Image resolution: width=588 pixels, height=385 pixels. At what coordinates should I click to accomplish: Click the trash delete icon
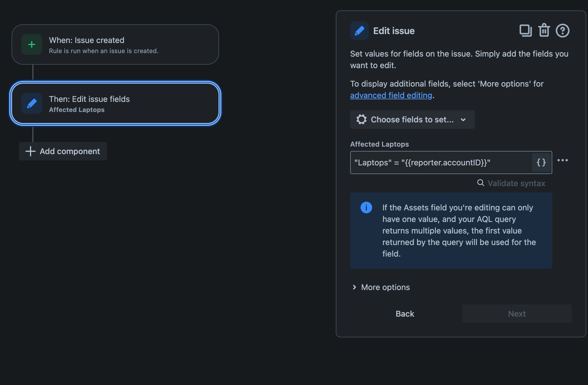pos(544,31)
